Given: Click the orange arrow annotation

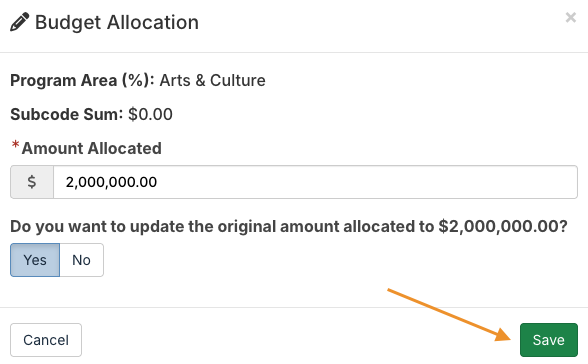Looking at the screenshot, I should [x=450, y=315].
